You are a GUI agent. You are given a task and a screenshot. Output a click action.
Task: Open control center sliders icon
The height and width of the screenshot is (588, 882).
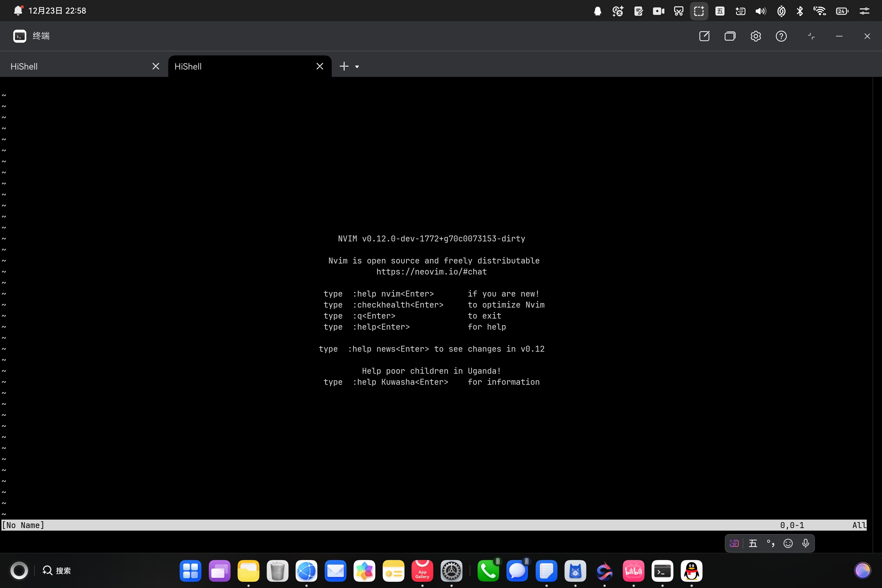(x=864, y=11)
